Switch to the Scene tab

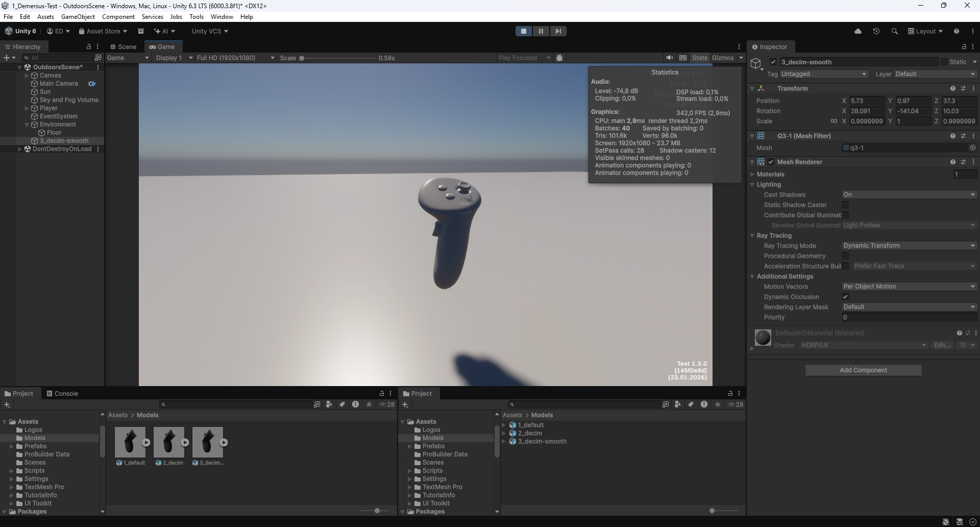tap(124, 46)
